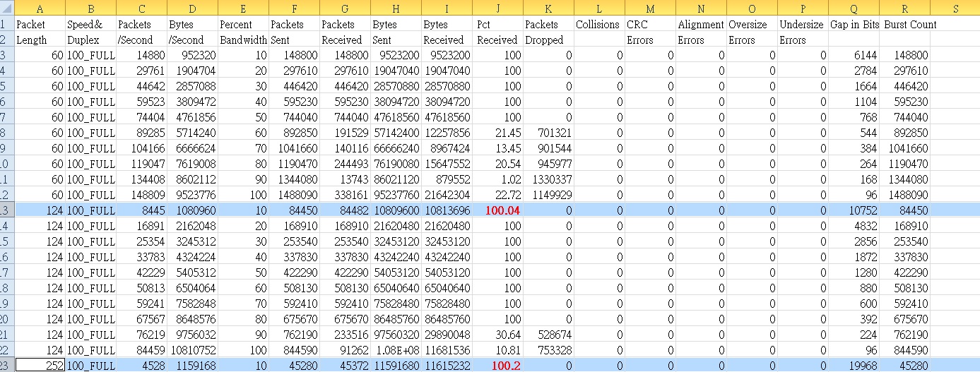The height and width of the screenshot is (372, 980).
Task: Select column header M
Action: click(650, 8)
